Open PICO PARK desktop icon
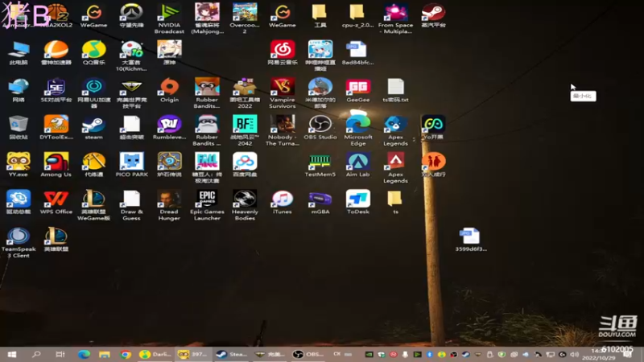The image size is (644, 362). 131,165
